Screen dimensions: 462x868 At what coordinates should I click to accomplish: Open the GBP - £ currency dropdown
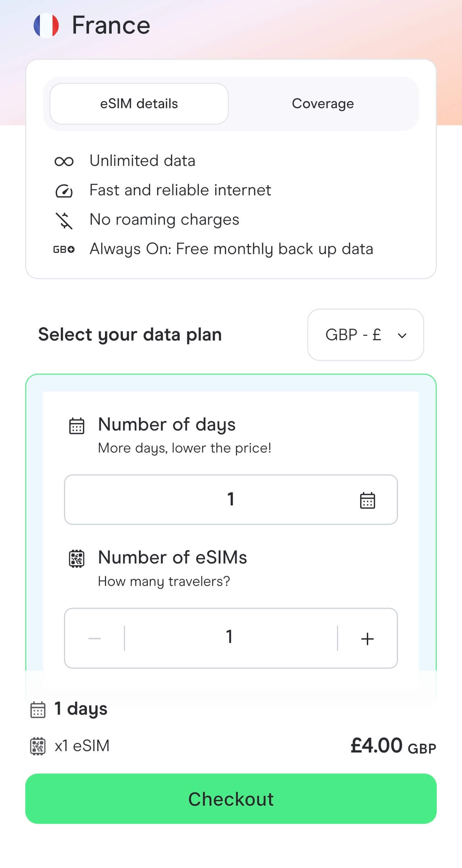pyautogui.click(x=366, y=335)
